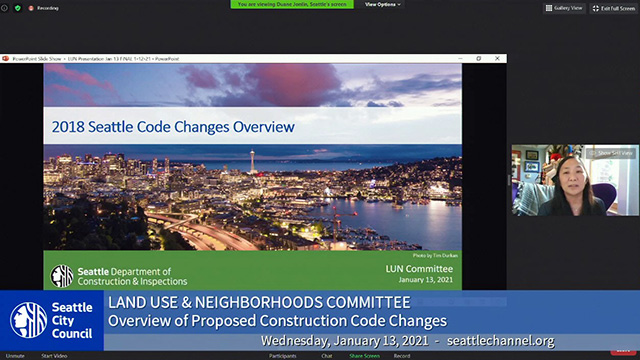Click the PowerPoint icon in title bar

(6, 59)
